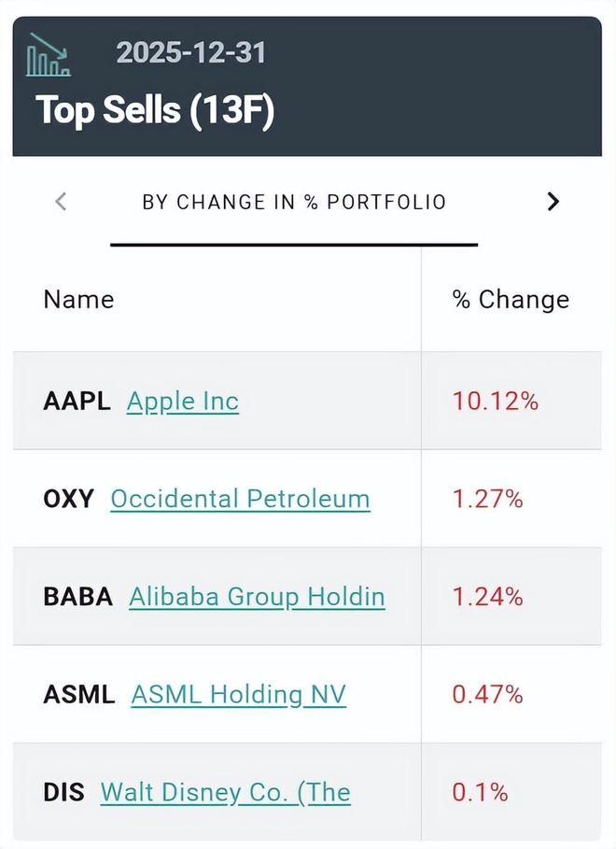The height and width of the screenshot is (849, 616).
Task: Go to previous view with left chevron
Action: pyautogui.click(x=62, y=201)
